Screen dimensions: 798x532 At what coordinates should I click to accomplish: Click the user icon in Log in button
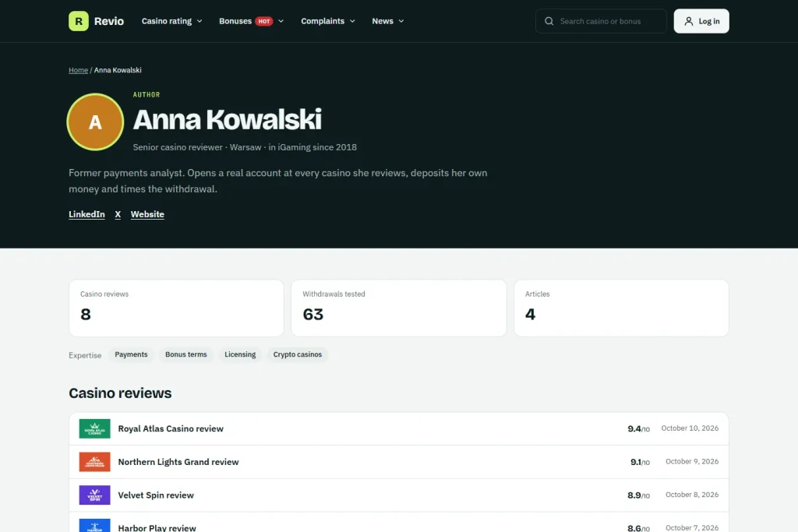coord(689,21)
